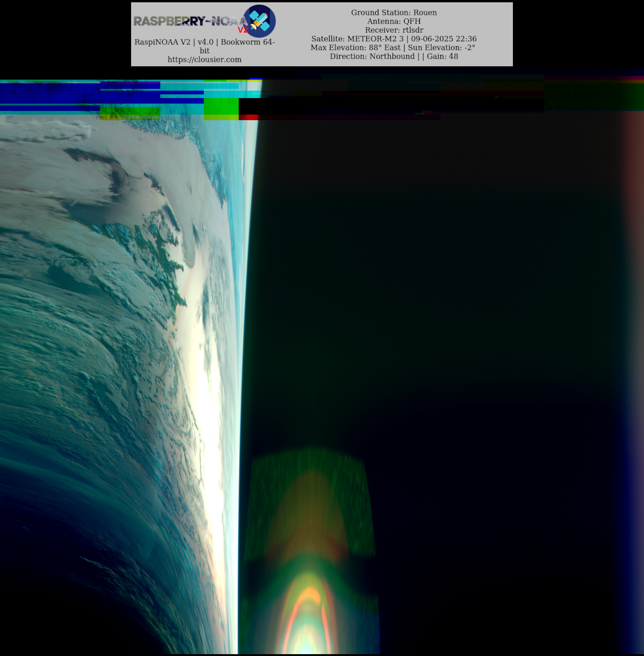The height and width of the screenshot is (656, 644).
Task: Click 'Satellite: METEOR-M2 3' date line
Action: (x=394, y=39)
